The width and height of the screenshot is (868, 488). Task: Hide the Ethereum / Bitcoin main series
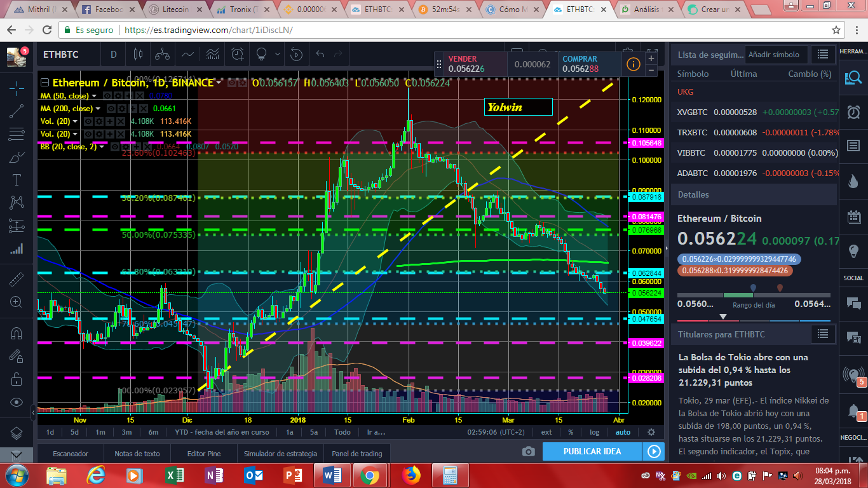(232, 83)
